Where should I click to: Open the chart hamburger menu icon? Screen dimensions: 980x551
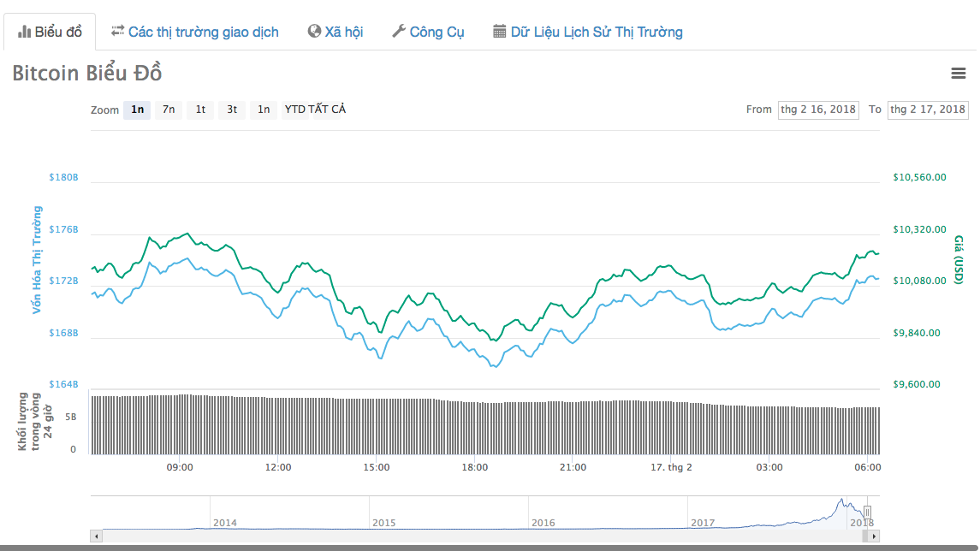click(x=958, y=73)
